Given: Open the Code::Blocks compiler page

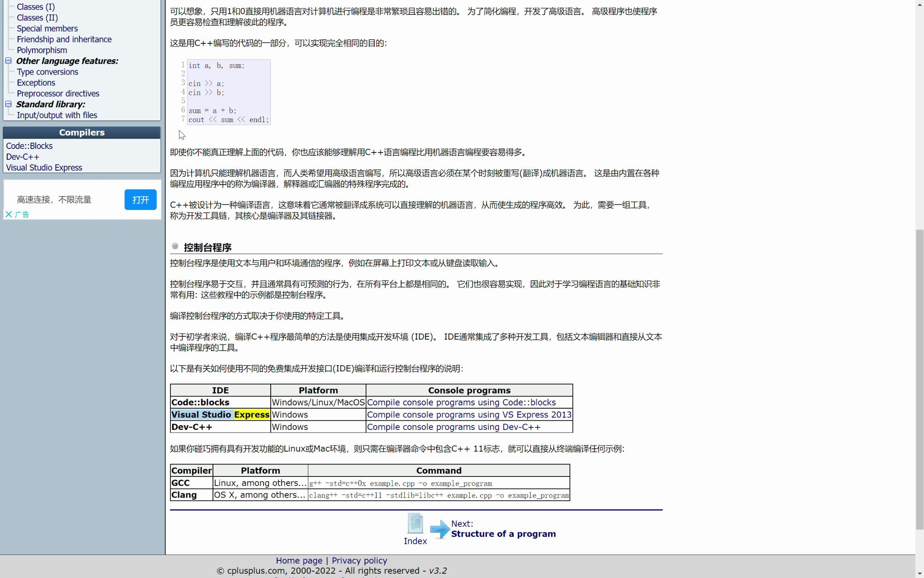Looking at the screenshot, I should (x=29, y=146).
